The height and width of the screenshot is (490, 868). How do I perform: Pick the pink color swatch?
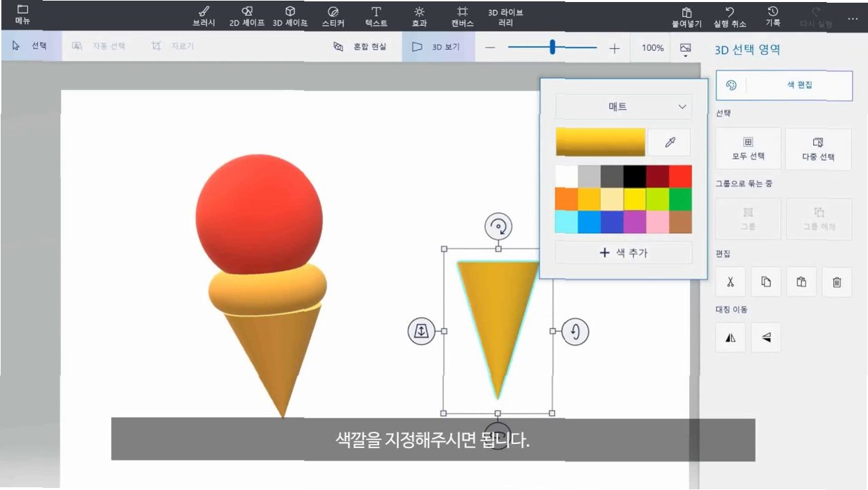click(x=657, y=222)
